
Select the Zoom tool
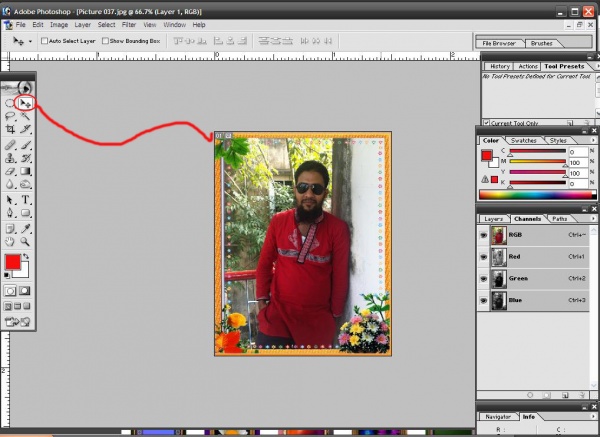[25, 241]
